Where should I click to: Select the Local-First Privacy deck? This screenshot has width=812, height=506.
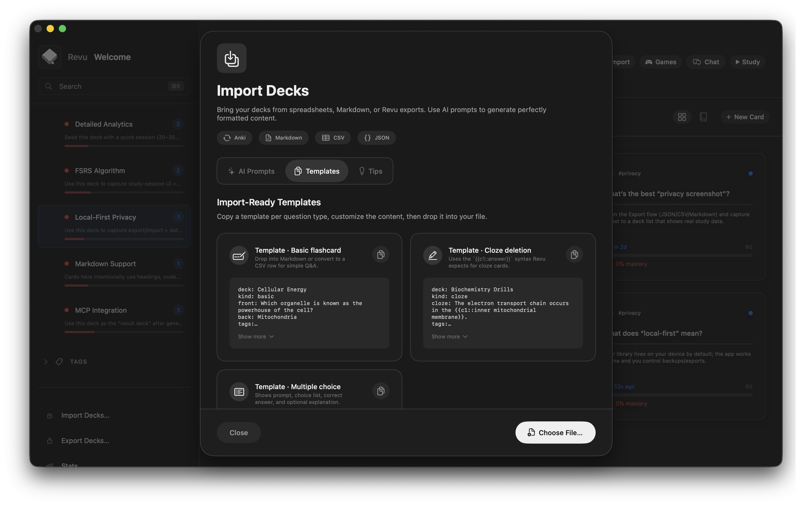114,226
